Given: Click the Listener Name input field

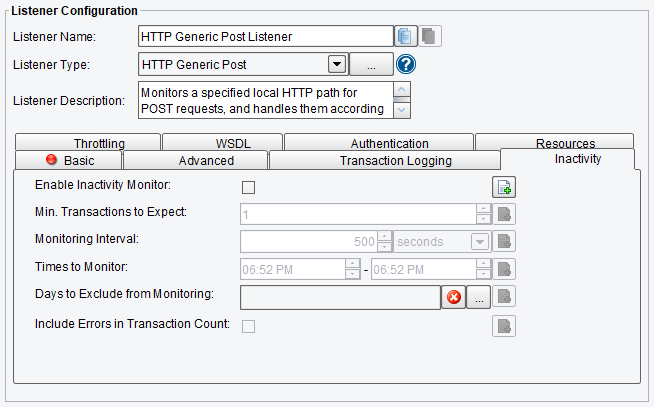Looking at the screenshot, I should point(266,36).
